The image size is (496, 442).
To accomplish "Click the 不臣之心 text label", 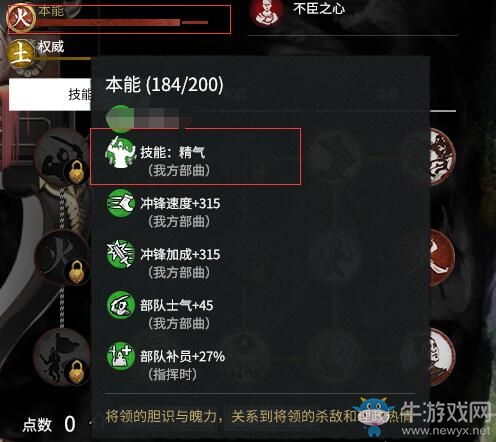I will (x=319, y=8).
